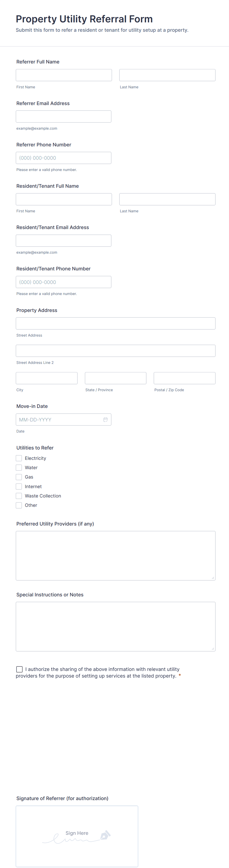This screenshot has width=229, height=868.
Task: Select the State / Province field
Action: (x=115, y=378)
